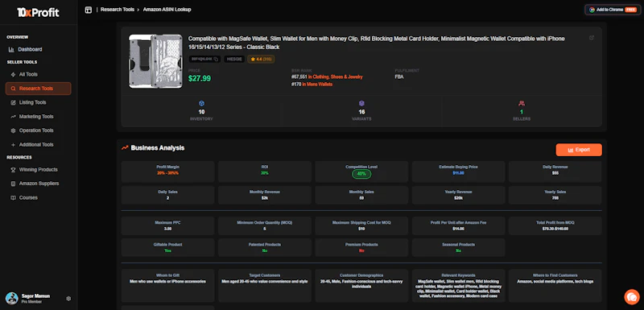Click the Export button
Screen dimensions: 644x310
[x=579, y=150]
